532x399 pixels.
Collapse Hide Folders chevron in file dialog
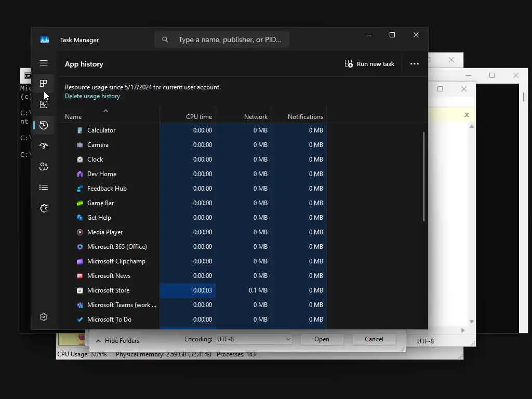(98, 341)
